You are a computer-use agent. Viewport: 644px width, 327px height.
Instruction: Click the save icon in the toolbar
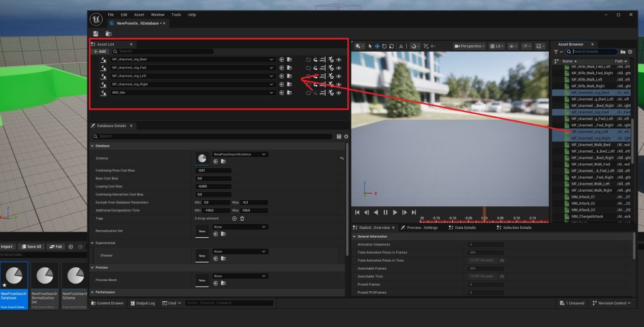[x=96, y=33]
